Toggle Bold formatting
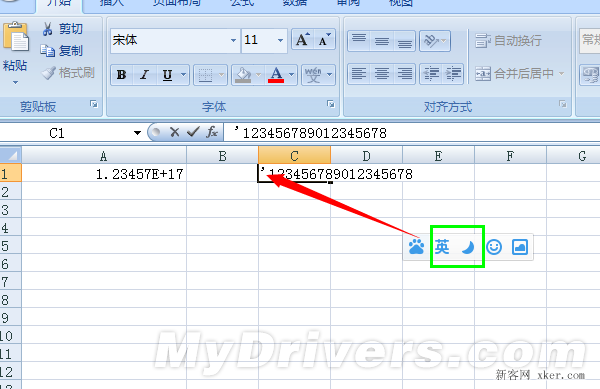600x389 pixels. pyautogui.click(x=122, y=75)
